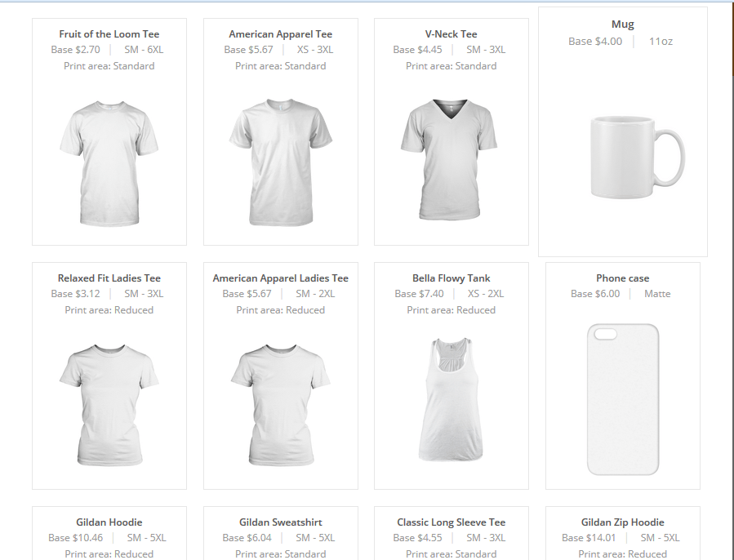Click "SM - 5XL" on the Gildan Zip Hoodie card
The image size is (734, 560).
pyautogui.click(x=660, y=537)
